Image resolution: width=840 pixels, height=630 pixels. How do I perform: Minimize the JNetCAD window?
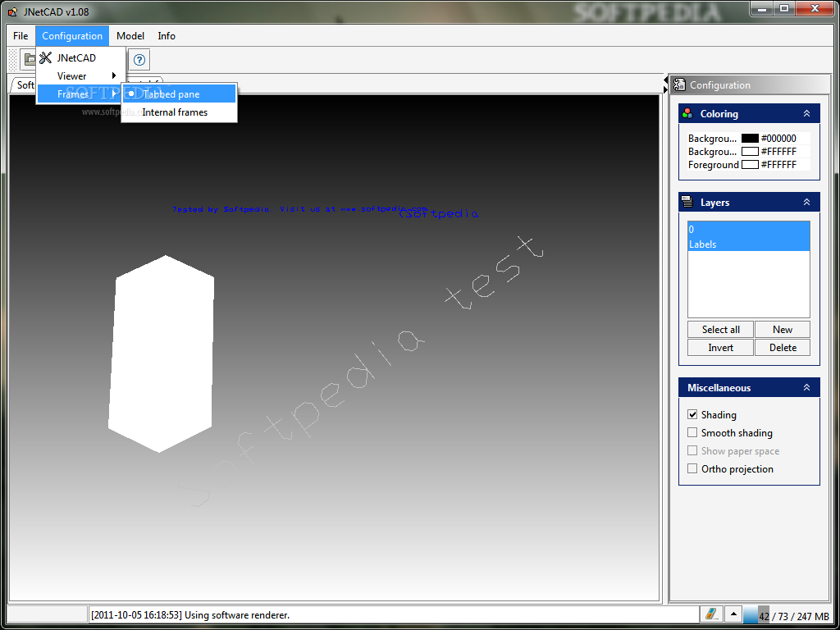tap(762, 8)
